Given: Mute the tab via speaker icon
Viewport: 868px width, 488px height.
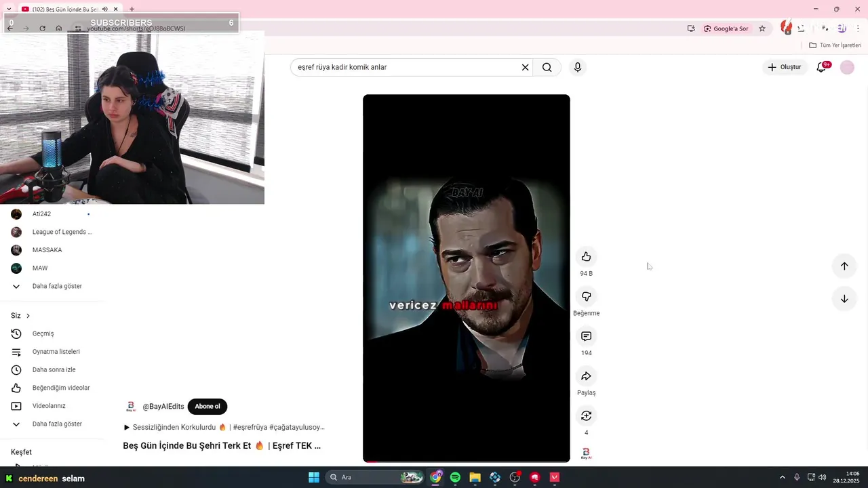Looking at the screenshot, I should click(x=104, y=9).
